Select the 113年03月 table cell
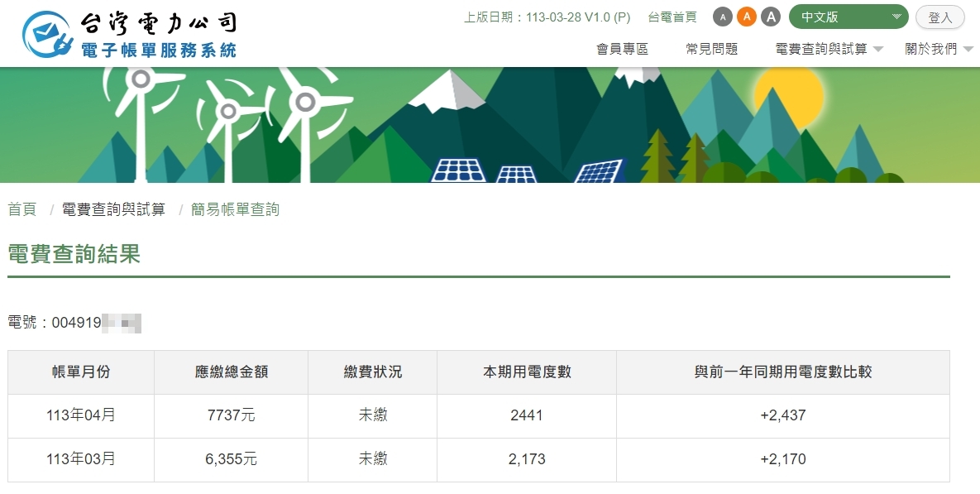 (x=80, y=459)
